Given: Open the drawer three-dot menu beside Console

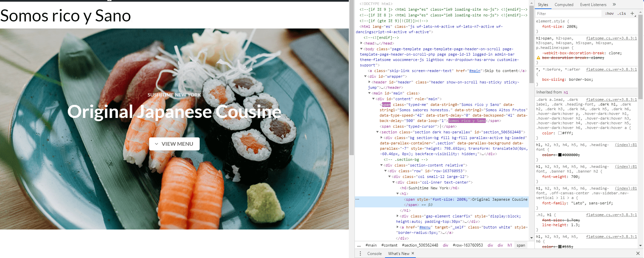Looking at the screenshot, I should [x=360, y=254].
